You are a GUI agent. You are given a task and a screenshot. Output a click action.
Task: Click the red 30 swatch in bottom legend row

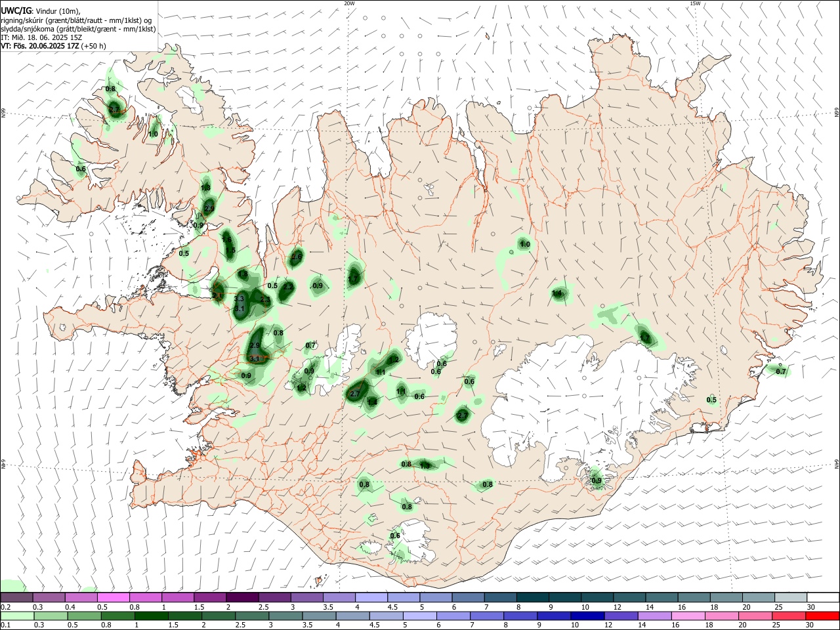click(x=822, y=616)
